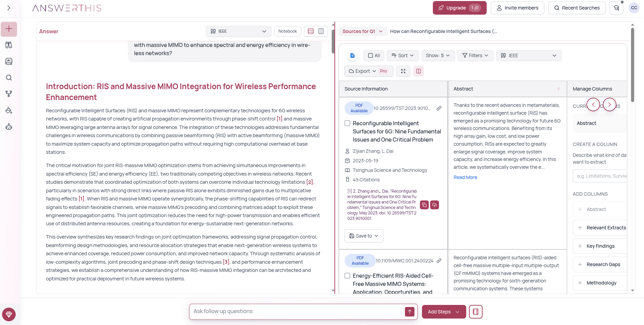Click the link icon beside DOI 10.26599/TST.2023.9010
The image size is (644, 325).
click(x=439, y=108)
